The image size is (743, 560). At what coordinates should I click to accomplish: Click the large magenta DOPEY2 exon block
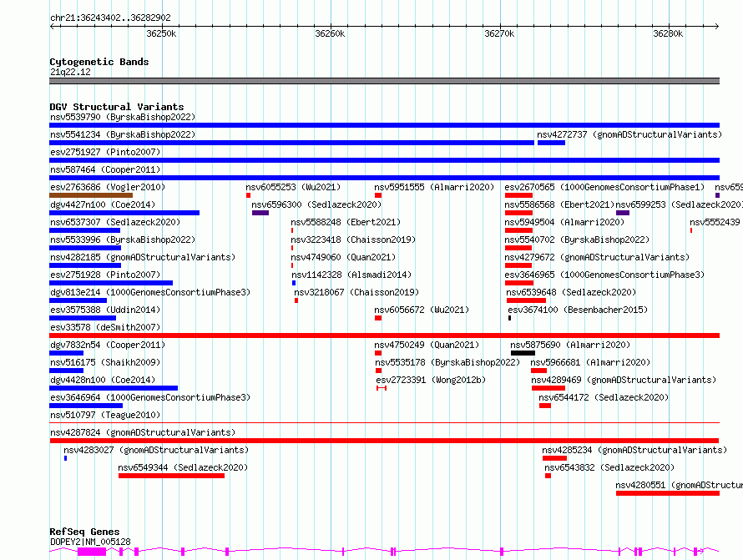(x=92, y=552)
